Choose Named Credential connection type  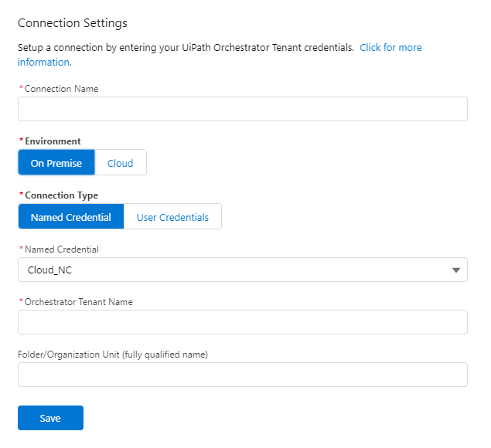(x=71, y=217)
